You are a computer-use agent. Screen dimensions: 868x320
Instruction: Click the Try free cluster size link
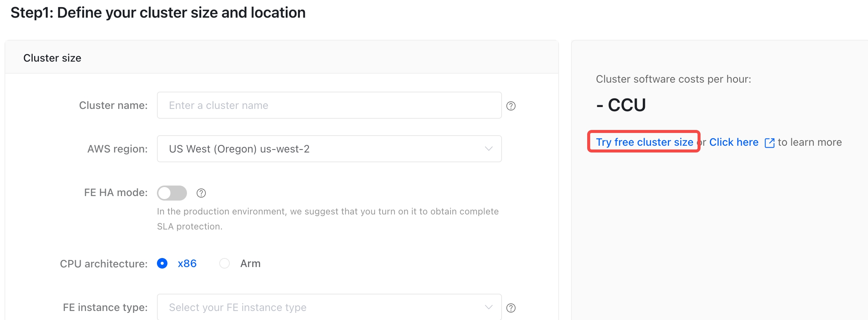tap(644, 142)
